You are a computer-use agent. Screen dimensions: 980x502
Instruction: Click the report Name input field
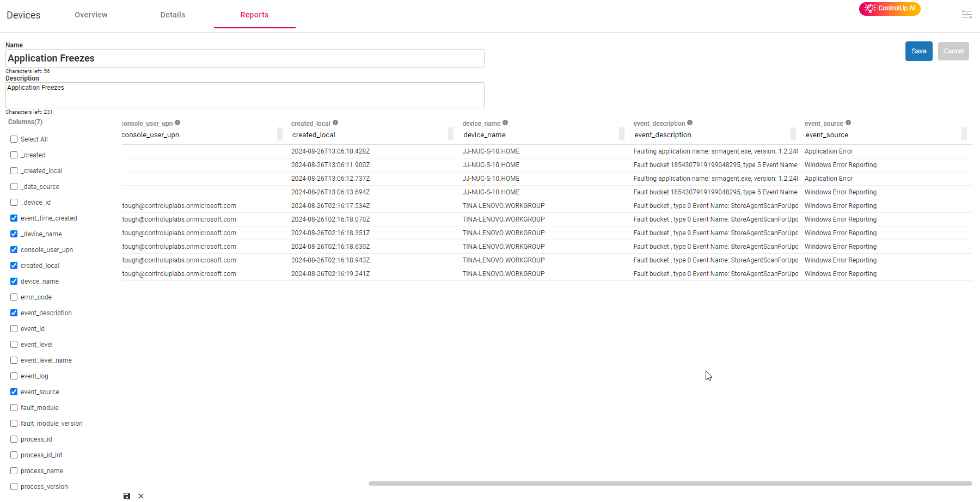coord(245,58)
